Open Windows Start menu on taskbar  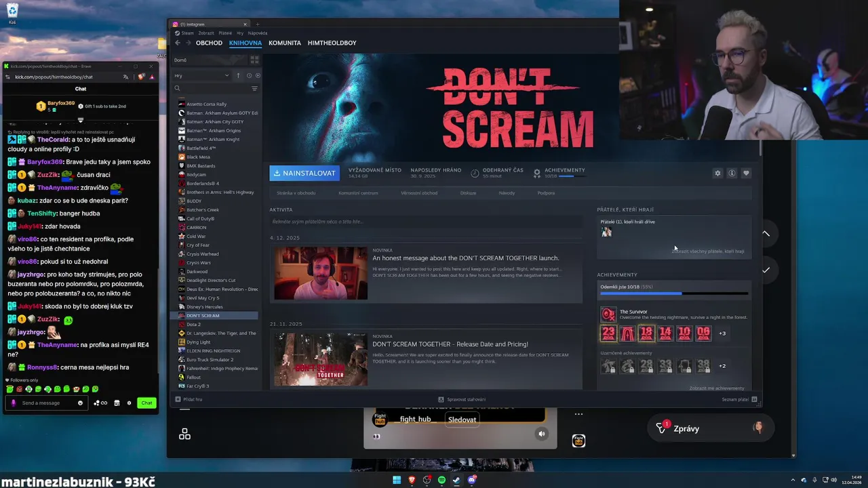(397, 480)
